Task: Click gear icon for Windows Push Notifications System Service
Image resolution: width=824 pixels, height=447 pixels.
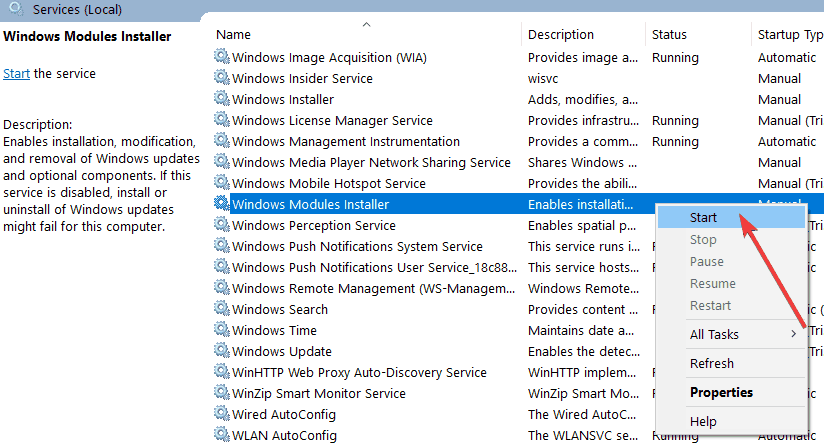Action: click(x=222, y=245)
